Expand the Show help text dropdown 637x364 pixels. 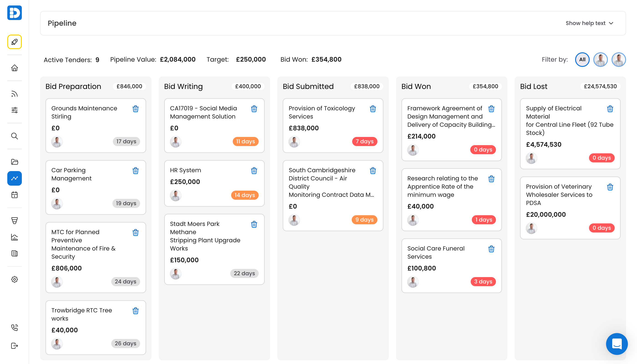click(590, 23)
